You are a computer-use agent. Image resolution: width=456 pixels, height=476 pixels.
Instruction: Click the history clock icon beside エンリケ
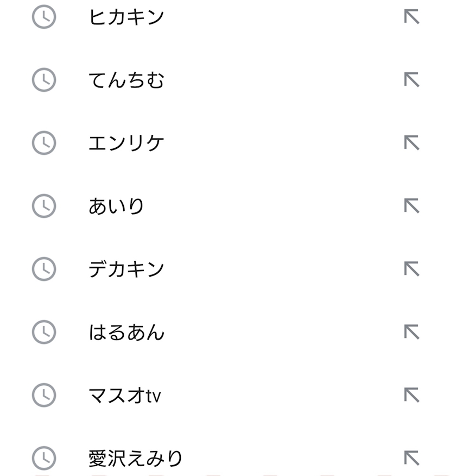[44, 143]
